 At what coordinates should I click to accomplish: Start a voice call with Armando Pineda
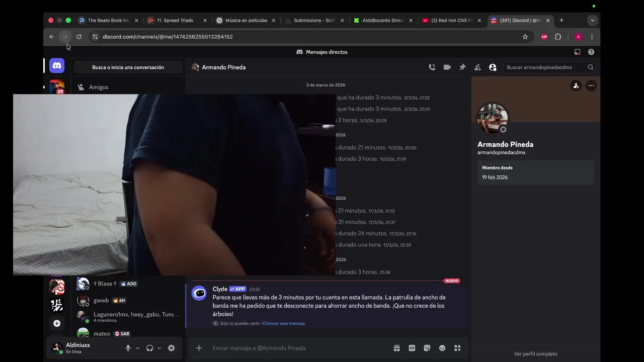pyautogui.click(x=432, y=67)
